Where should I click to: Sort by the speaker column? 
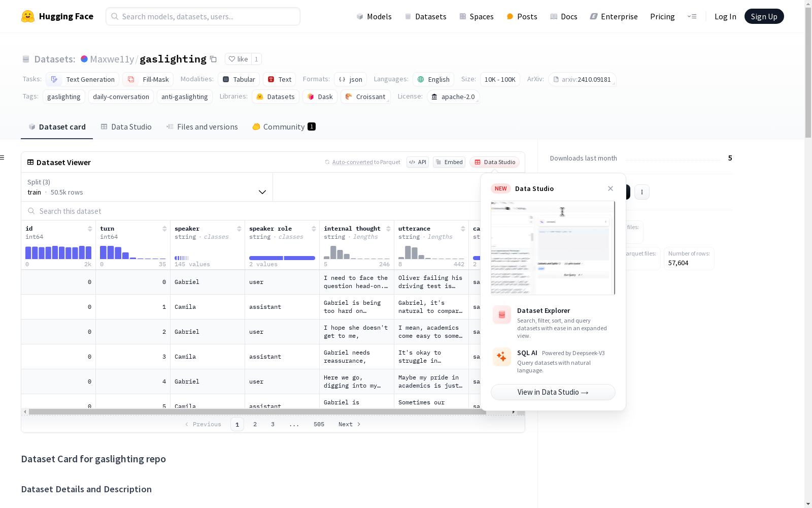[x=239, y=229]
